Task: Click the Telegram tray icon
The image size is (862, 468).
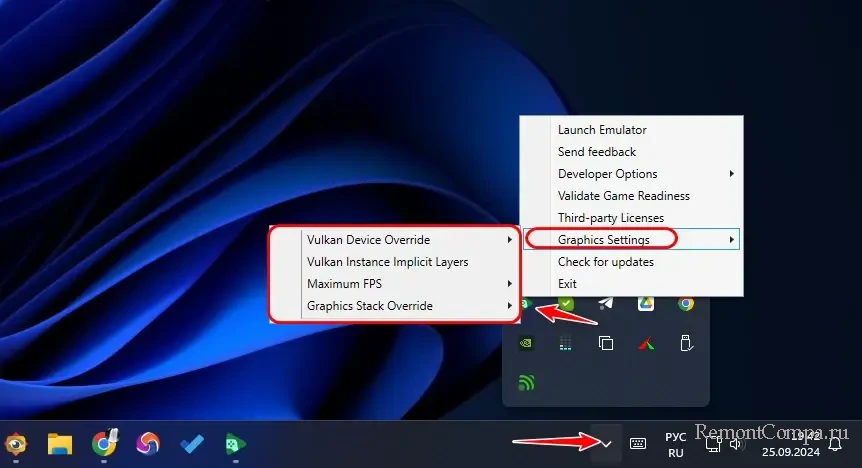Action: coord(606,303)
